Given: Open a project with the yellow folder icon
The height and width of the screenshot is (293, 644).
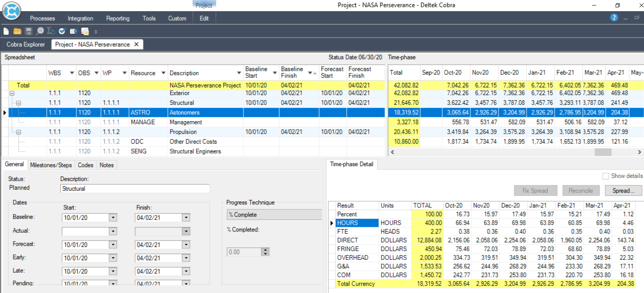Looking at the screenshot, I should pyautogui.click(x=17, y=31).
